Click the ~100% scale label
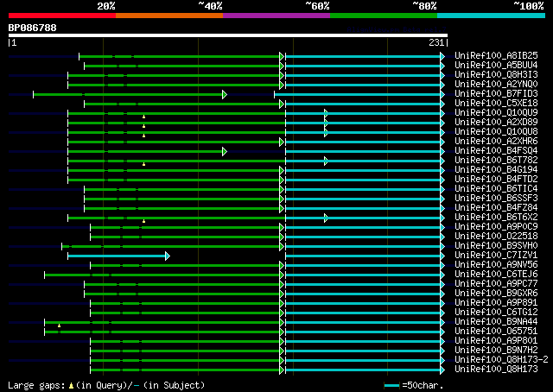 pos(529,6)
